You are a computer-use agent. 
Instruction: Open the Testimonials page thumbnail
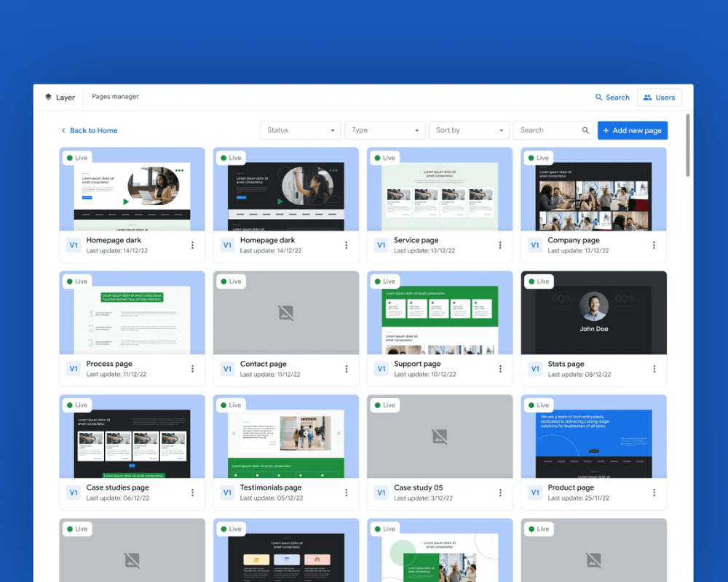(x=286, y=436)
